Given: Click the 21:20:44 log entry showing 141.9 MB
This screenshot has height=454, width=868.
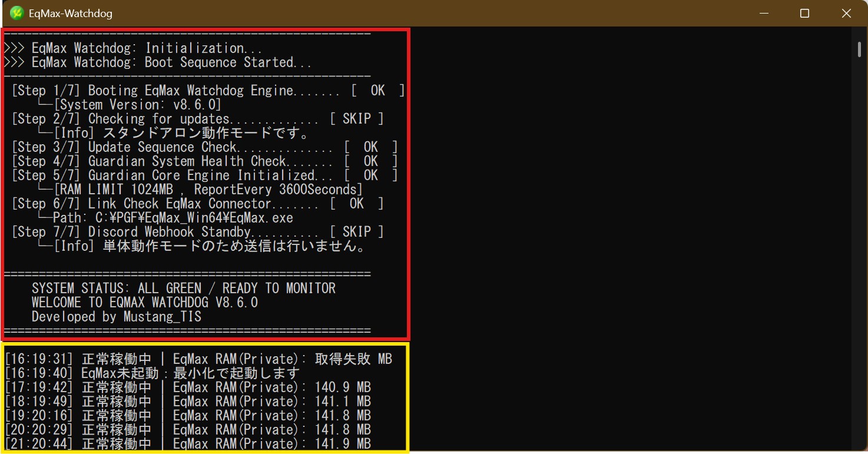Looking at the screenshot, I should 187,444.
